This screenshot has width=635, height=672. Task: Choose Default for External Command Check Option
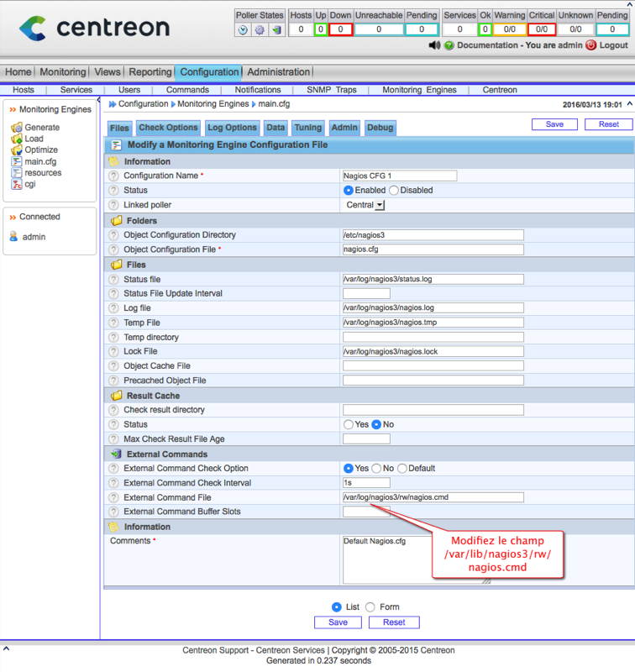click(x=402, y=469)
